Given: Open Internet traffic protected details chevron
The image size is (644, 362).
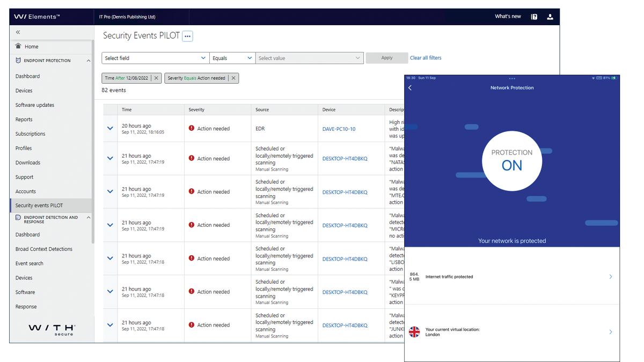Looking at the screenshot, I should point(610,277).
